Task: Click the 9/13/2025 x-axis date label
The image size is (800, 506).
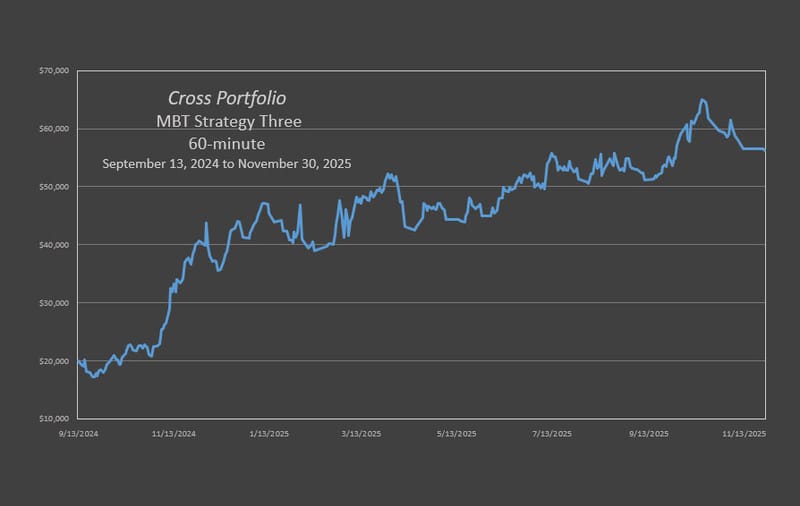Action: point(648,434)
